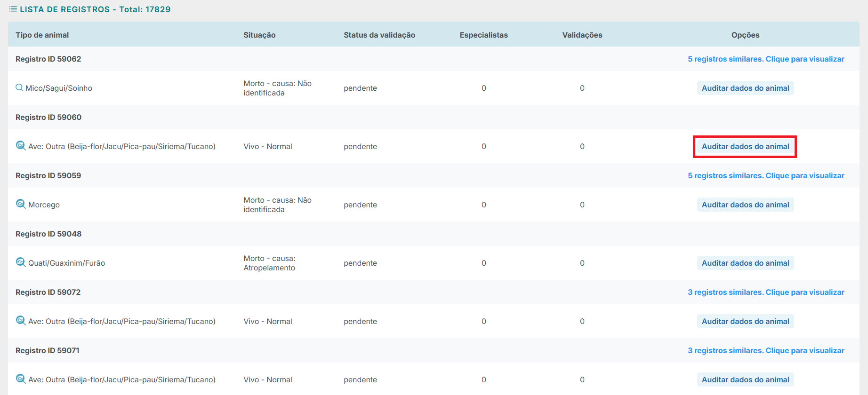
Task: Click Auditar dados do animal for Quati/Guaxinim/Furão
Action: tap(745, 263)
